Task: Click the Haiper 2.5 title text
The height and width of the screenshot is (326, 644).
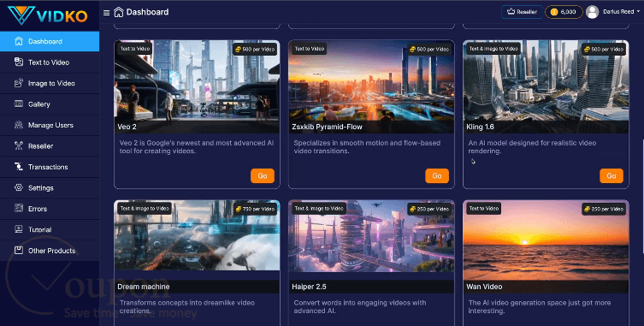Action: click(x=309, y=287)
